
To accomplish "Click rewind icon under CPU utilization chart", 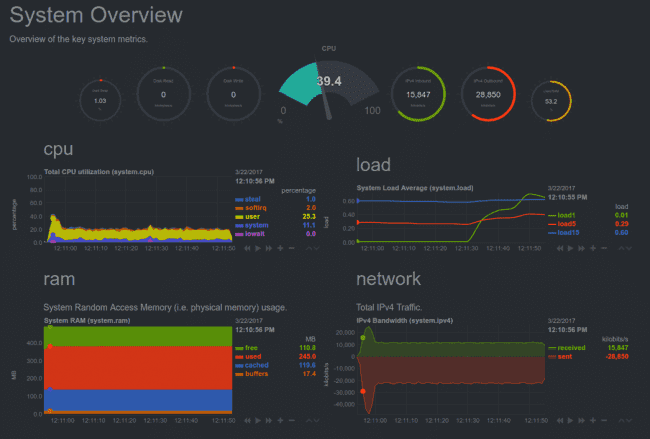I will pyautogui.click(x=247, y=248).
